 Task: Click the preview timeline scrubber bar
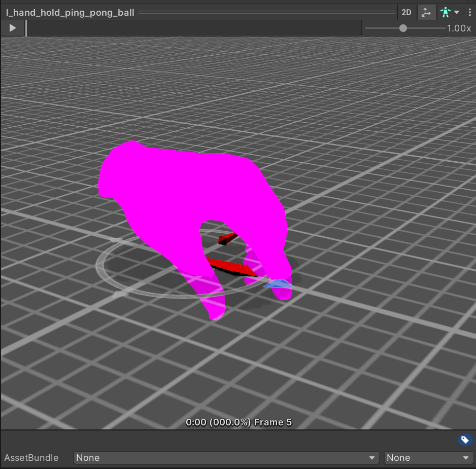coord(193,28)
